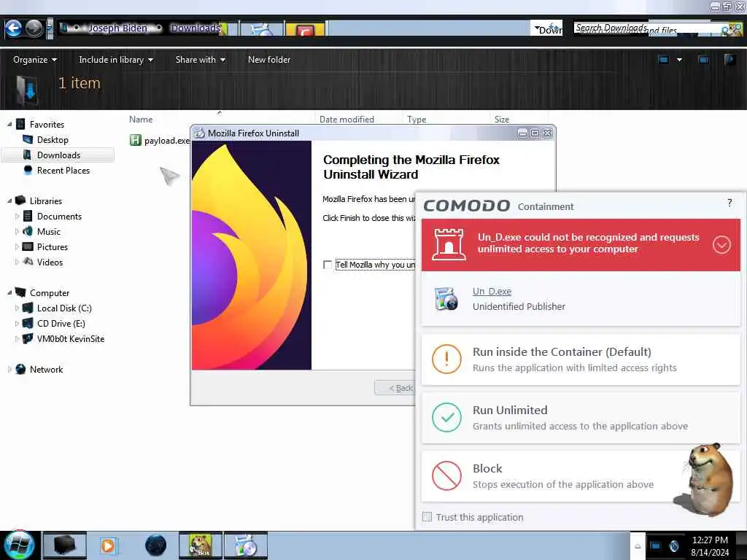Open the installer disc taskbar icon

pyautogui.click(x=246, y=545)
